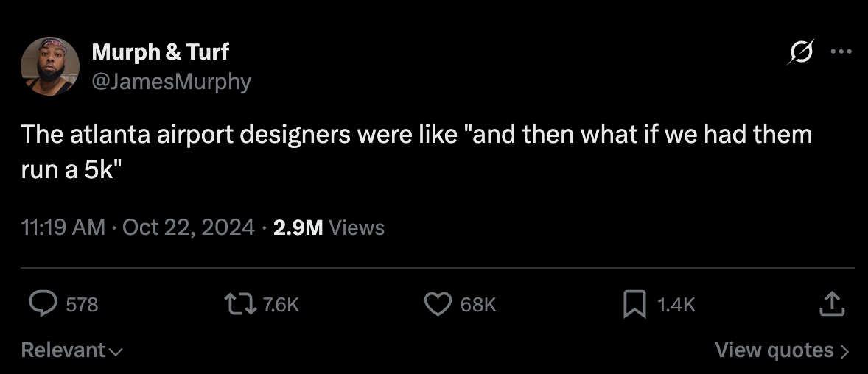Bookmark the tweet using the bookmark icon

pos(634,304)
